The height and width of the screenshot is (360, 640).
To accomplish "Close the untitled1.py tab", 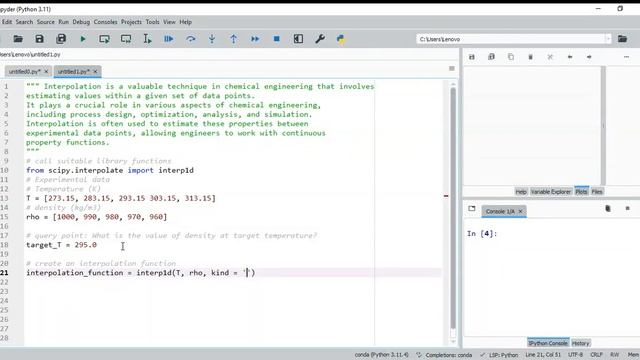I will pyautogui.click(x=96, y=71).
